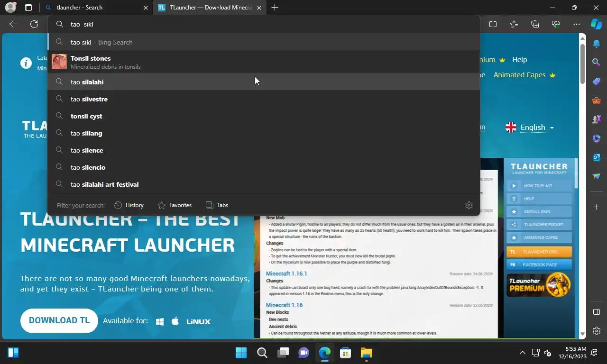
Task: Choose the 'tao siliang' suggestion
Action: point(264,133)
